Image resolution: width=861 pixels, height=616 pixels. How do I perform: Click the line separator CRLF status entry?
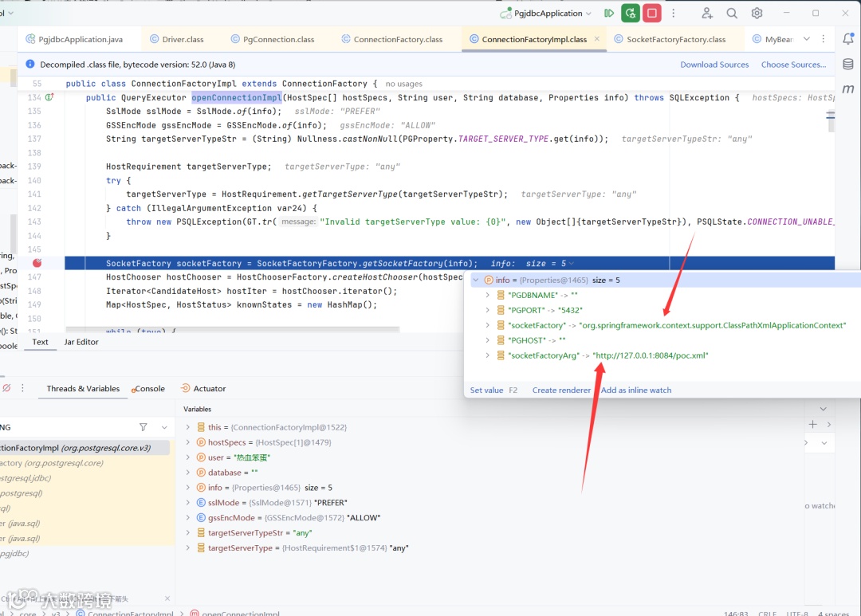click(x=767, y=614)
